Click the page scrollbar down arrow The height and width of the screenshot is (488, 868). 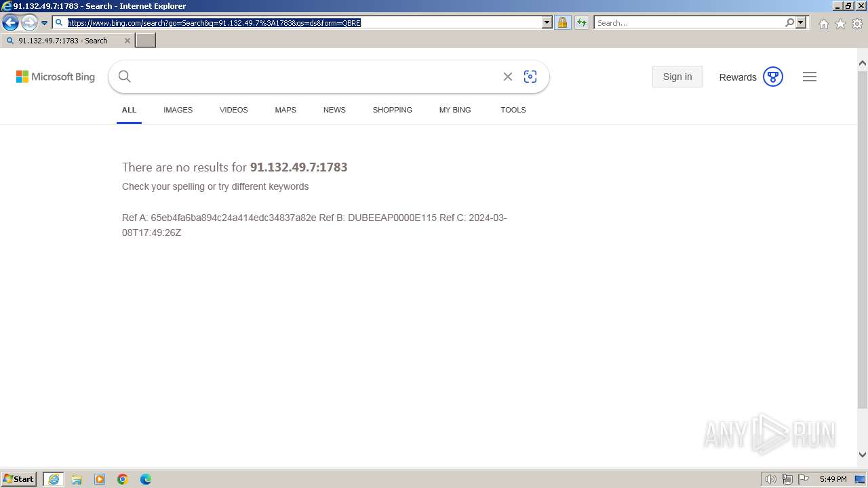tap(863, 455)
